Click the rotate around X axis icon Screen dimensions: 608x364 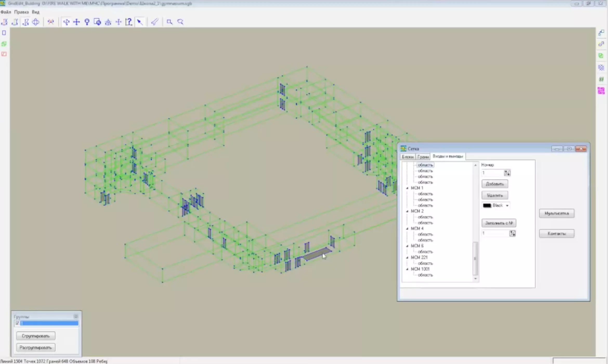click(x=4, y=22)
